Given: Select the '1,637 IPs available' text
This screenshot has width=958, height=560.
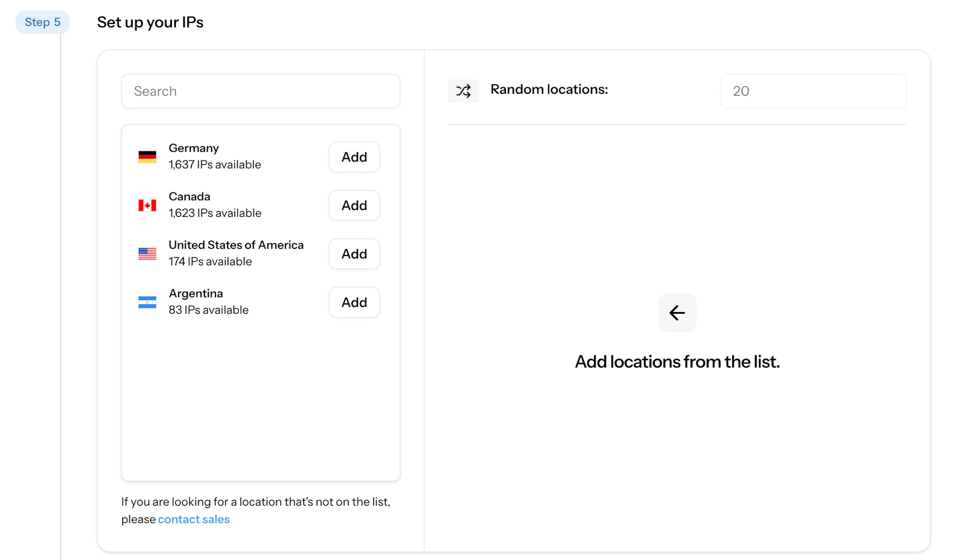Looking at the screenshot, I should pos(215,165).
